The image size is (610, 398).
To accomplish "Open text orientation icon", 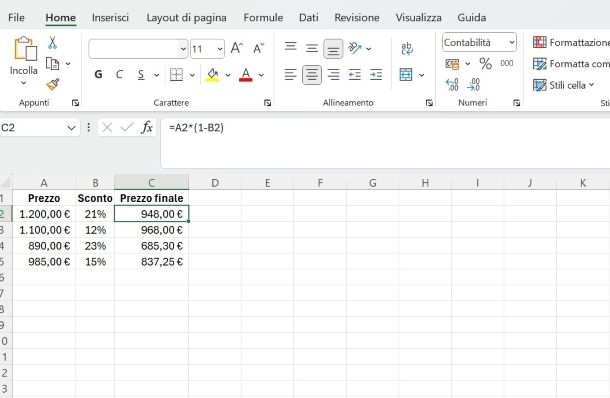I will point(355,48).
